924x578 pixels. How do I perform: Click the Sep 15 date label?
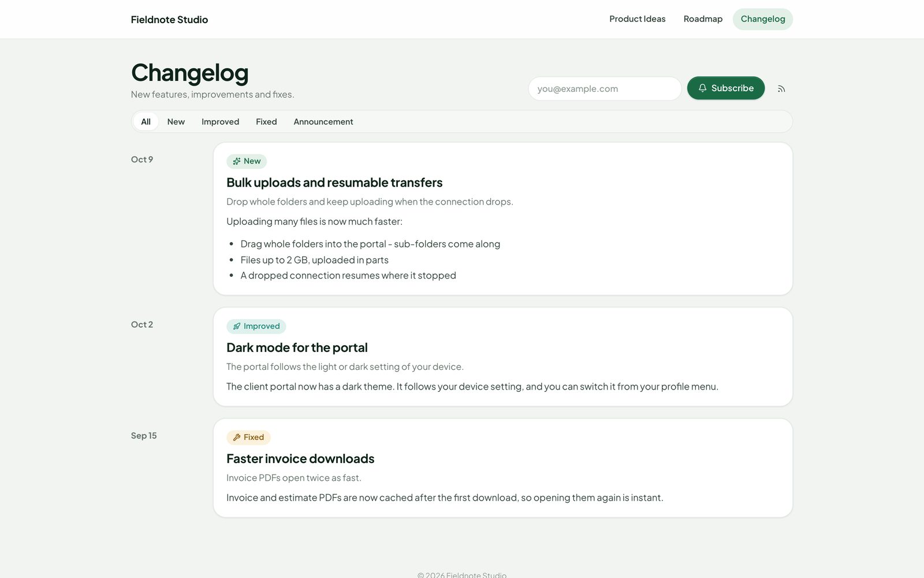click(144, 436)
